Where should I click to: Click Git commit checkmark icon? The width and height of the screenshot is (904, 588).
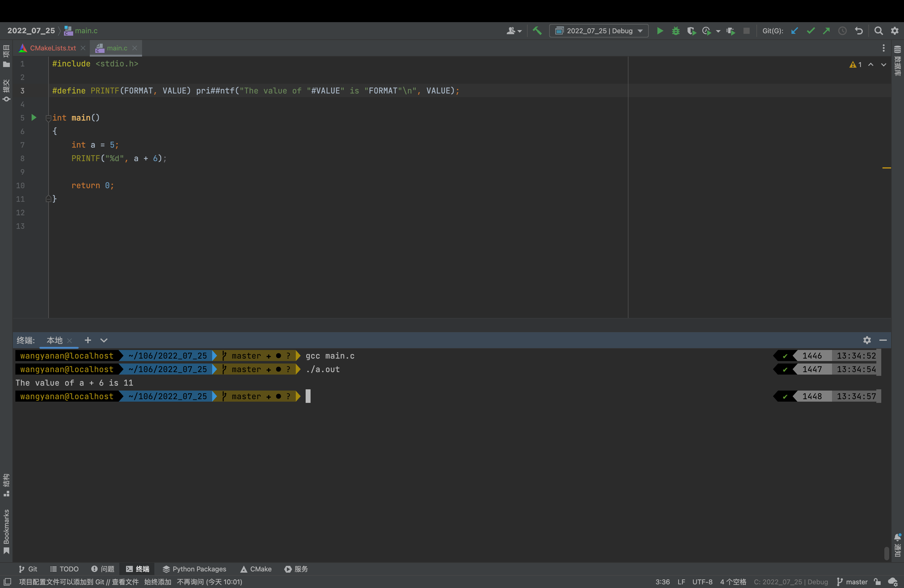[x=811, y=31]
